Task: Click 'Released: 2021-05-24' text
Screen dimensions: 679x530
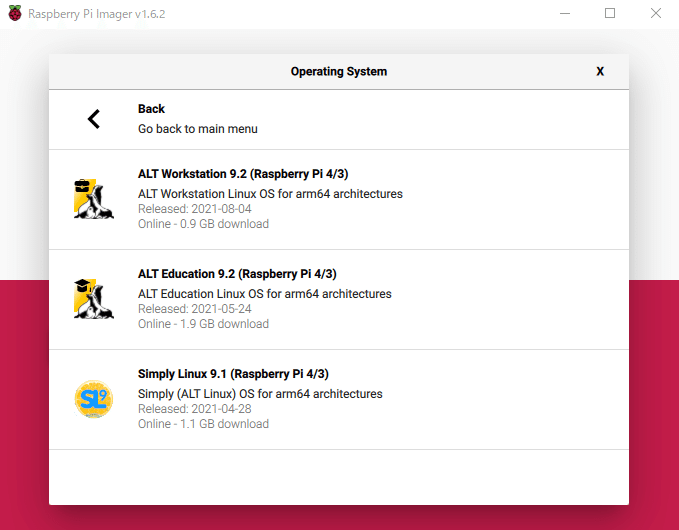Action: point(195,309)
